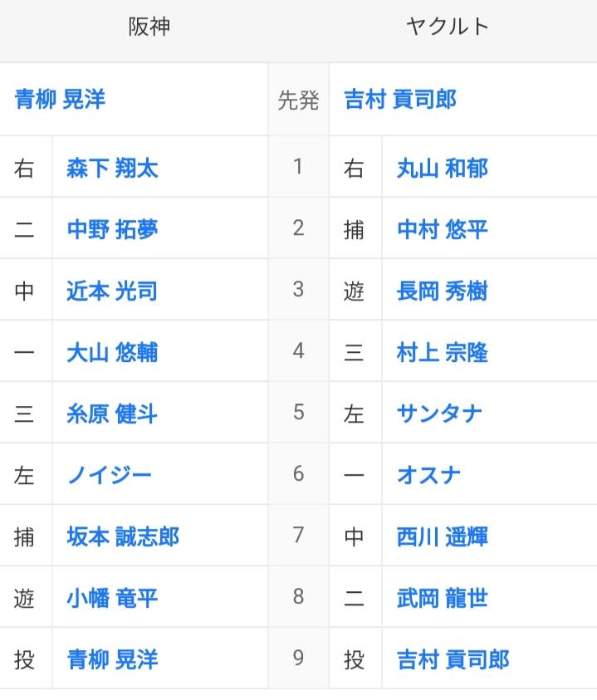This screenshot has height=700, width=597.
Task: Open third baseman 糸原 健斗 profile
Action: coord(112,414)
